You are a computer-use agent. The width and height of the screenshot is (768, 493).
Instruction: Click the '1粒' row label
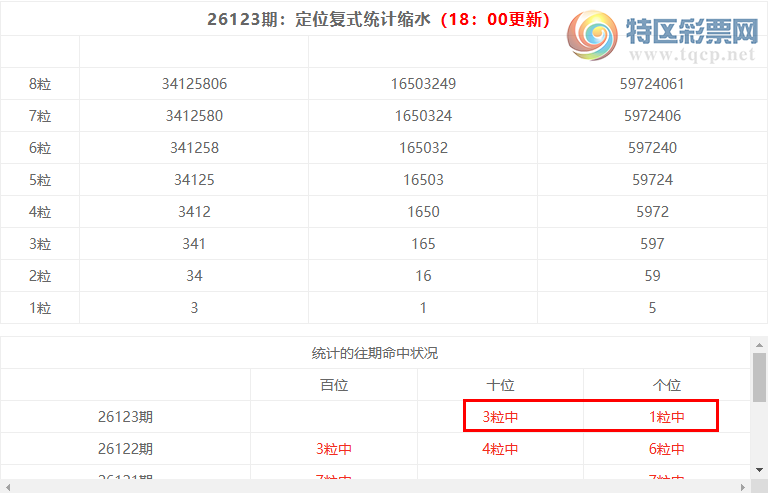[40, 308]
